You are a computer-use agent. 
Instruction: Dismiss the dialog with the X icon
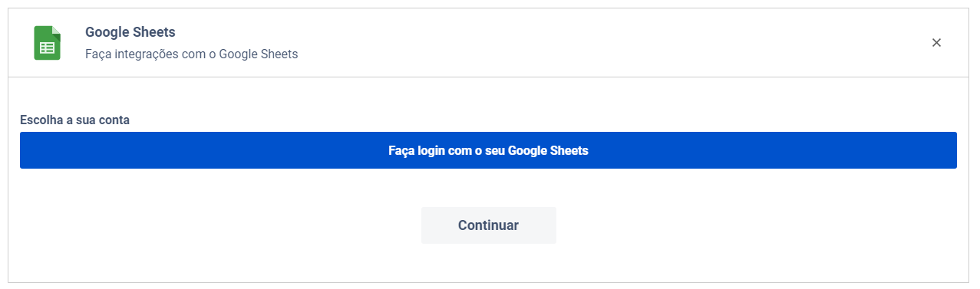coord(936,43)
